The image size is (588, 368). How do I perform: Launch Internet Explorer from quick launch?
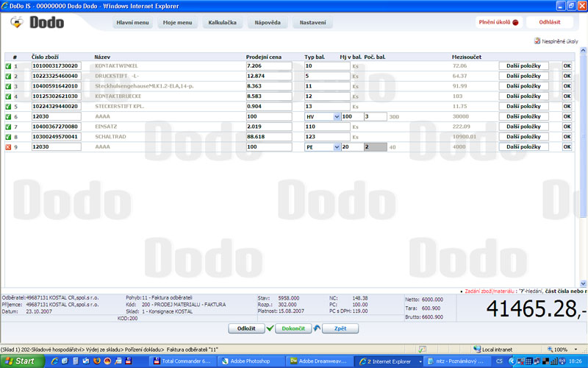[x=54, y=361]
